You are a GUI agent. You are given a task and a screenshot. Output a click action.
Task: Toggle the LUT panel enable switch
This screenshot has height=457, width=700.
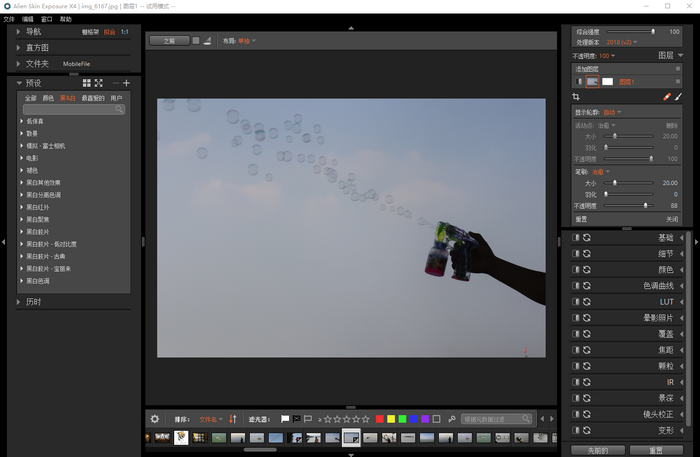(x=576, y=302)
